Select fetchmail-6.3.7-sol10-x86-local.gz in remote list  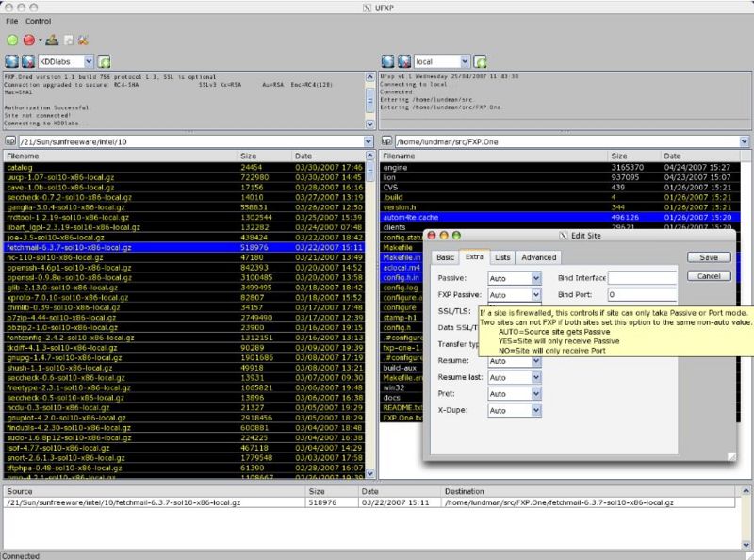pos(184,247)
